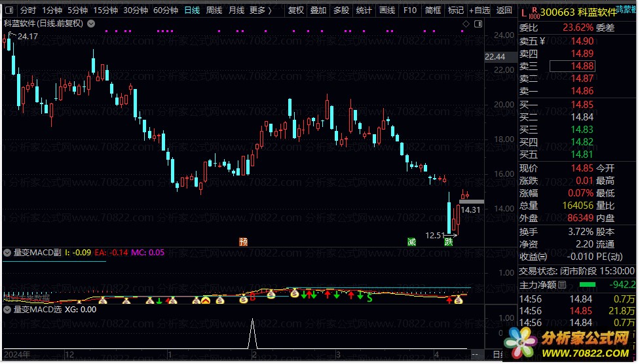Click 分析家公式网 www.70822.com logo

point(569,344)
